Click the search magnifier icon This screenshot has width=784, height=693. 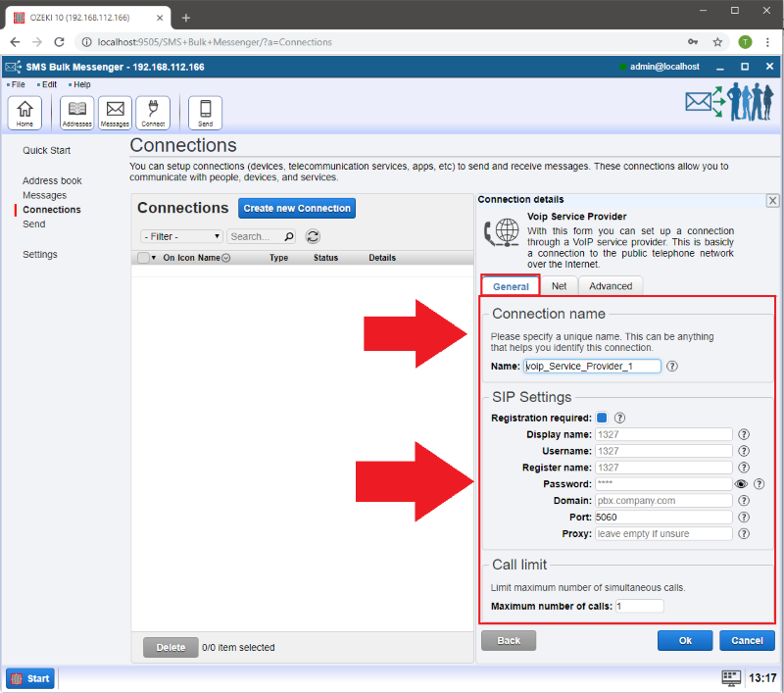click(x=288, y=236)
